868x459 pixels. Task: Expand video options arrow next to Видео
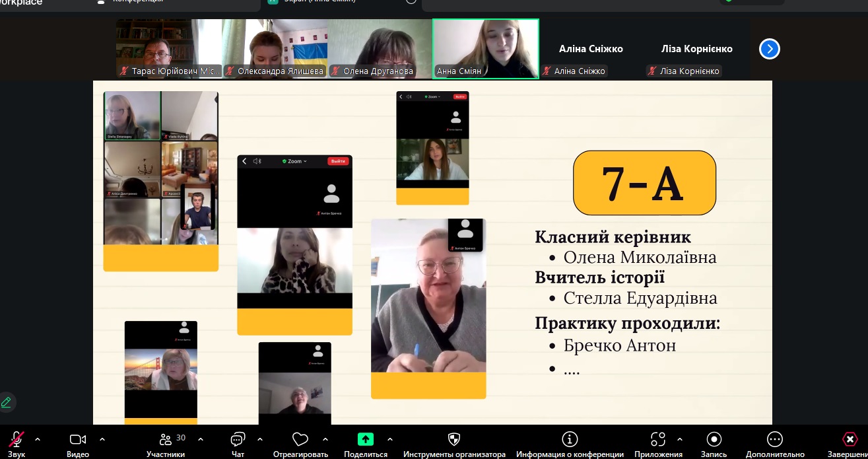[x=102, y=439]
